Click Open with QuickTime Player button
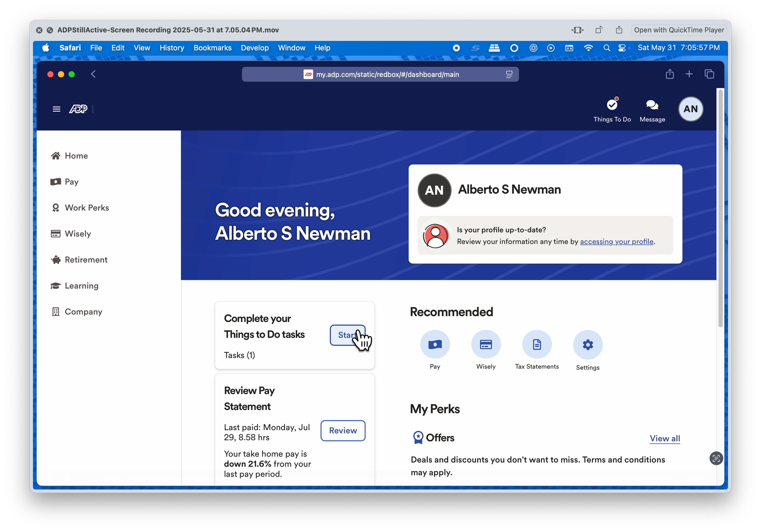Screen dimensions: 761x532 [x=679, y=30]
